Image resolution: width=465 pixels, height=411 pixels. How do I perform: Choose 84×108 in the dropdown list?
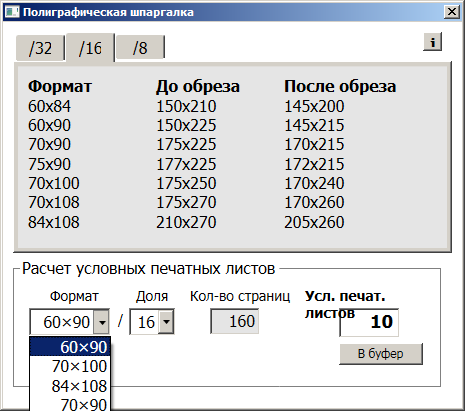(70, 386)
